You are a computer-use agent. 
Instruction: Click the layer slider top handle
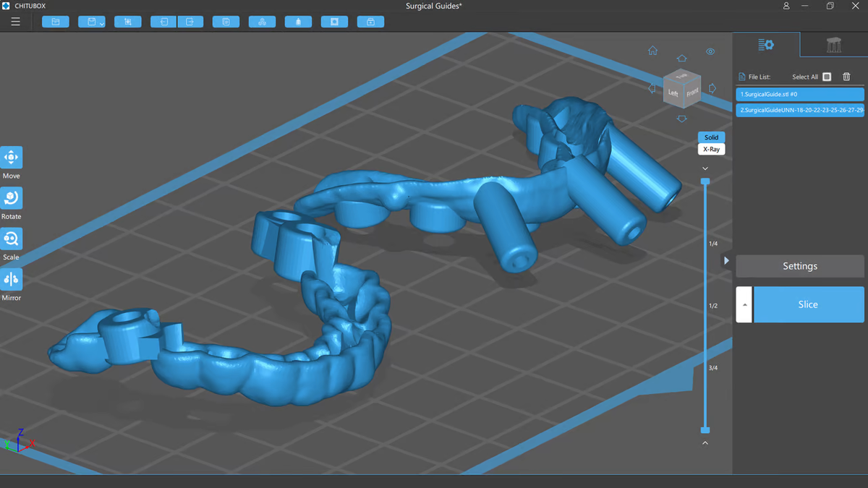[705, 181]
